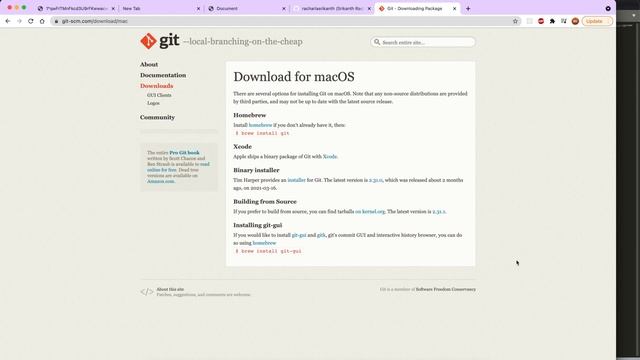Viewport: 640px width, 360px height.
Task: Click the red ad-blocker extension icon
Action: (541, 21)
